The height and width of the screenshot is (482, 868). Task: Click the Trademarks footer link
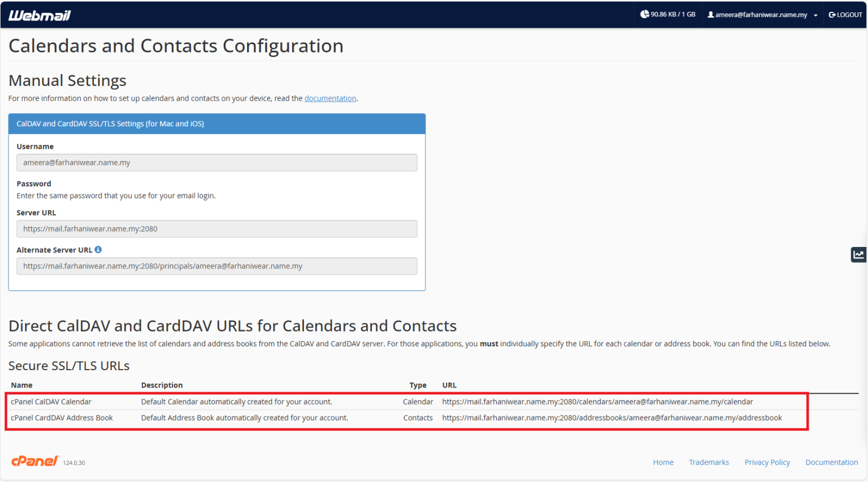pyautogui.click(x=709, y=462)
